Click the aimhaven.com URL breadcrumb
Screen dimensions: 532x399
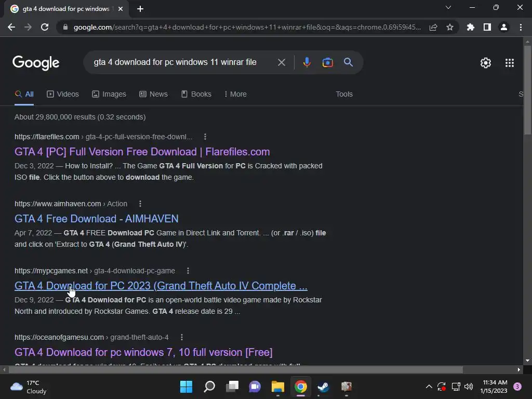(71, 204)
